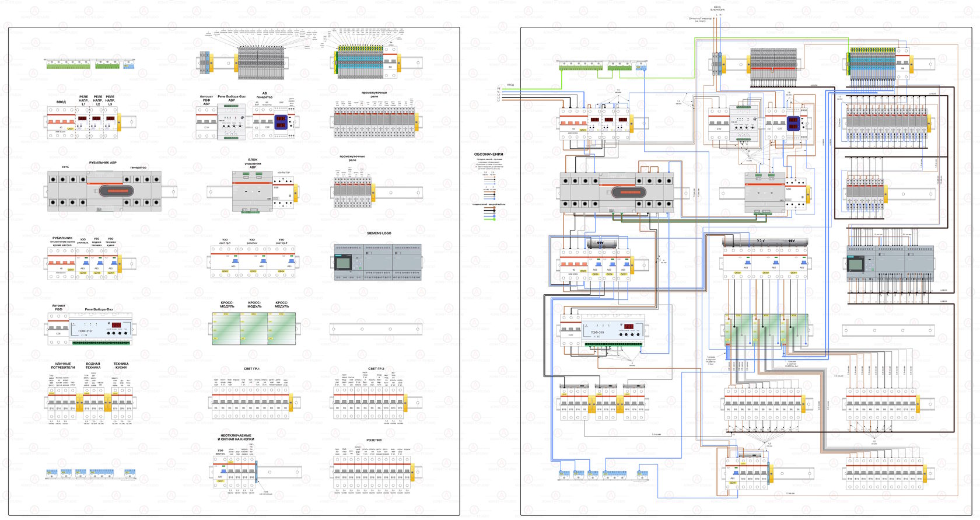
Task: Click the УЗО техника кухни label
Action: [111, 242]
